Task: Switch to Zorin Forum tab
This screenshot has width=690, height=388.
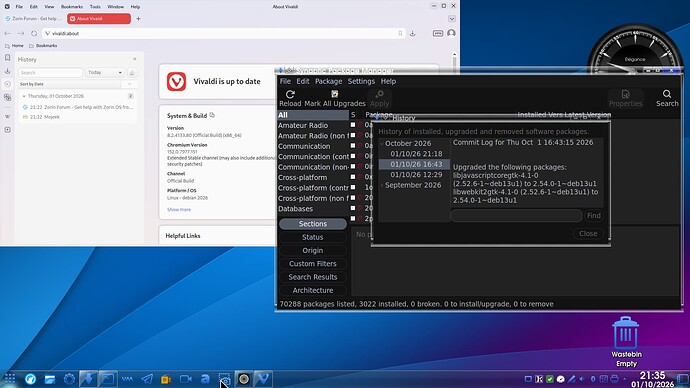Action: click(33, 19)
